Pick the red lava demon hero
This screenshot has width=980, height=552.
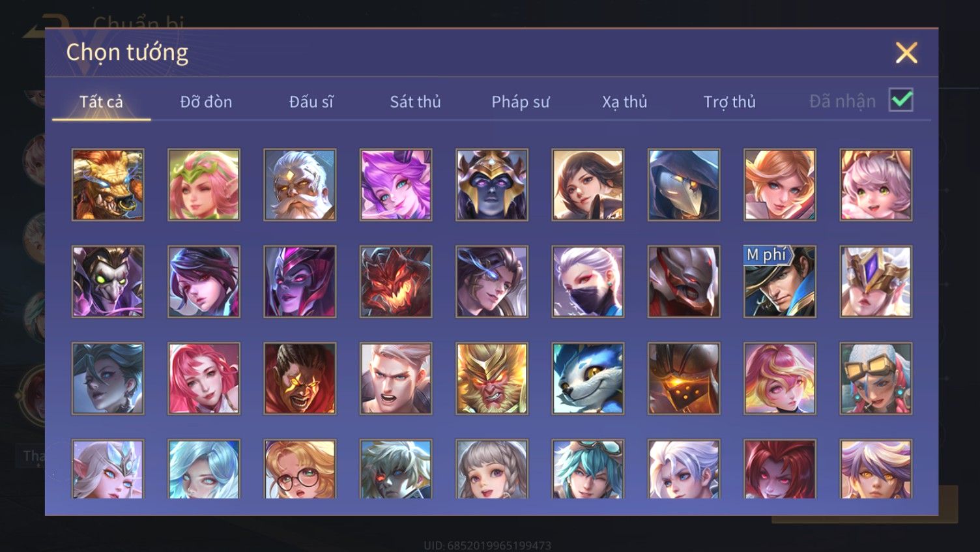coord(396,282)
